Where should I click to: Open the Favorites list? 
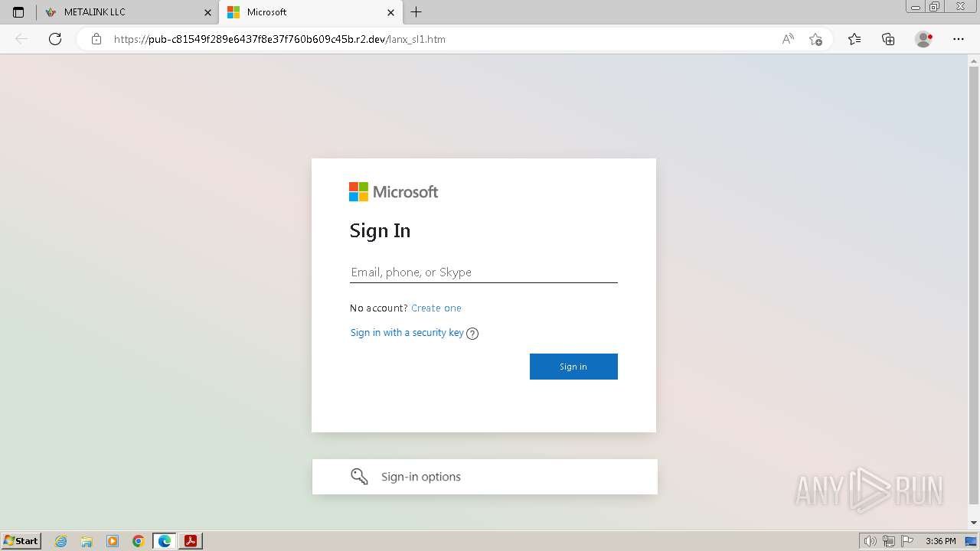point(854,39)
